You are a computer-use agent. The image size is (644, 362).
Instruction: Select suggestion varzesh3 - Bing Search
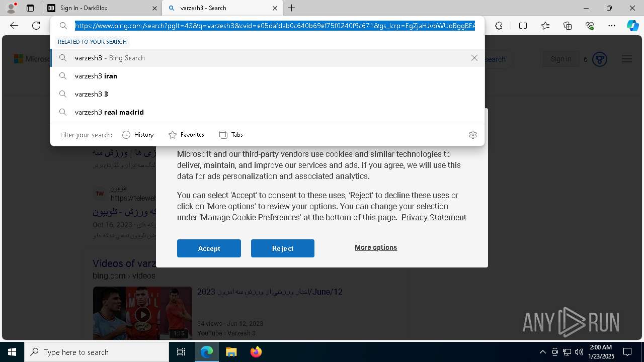pyautogui.click(x=267, y=58)
